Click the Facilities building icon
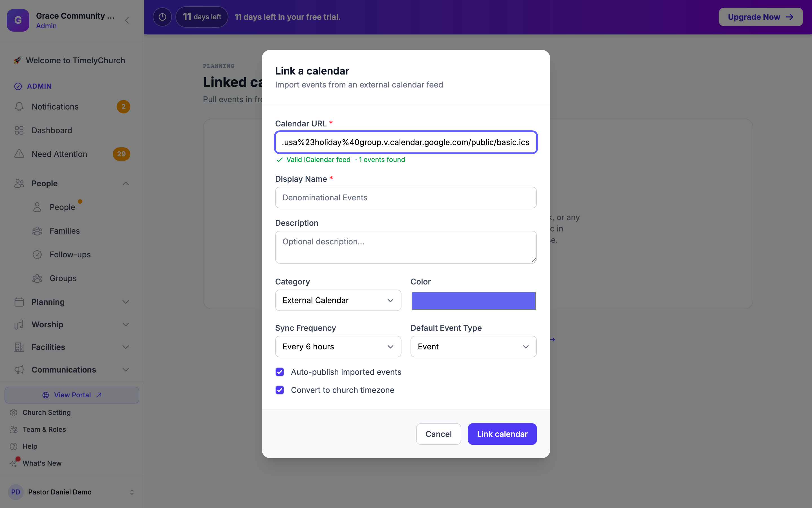 (x=19, y=347)
